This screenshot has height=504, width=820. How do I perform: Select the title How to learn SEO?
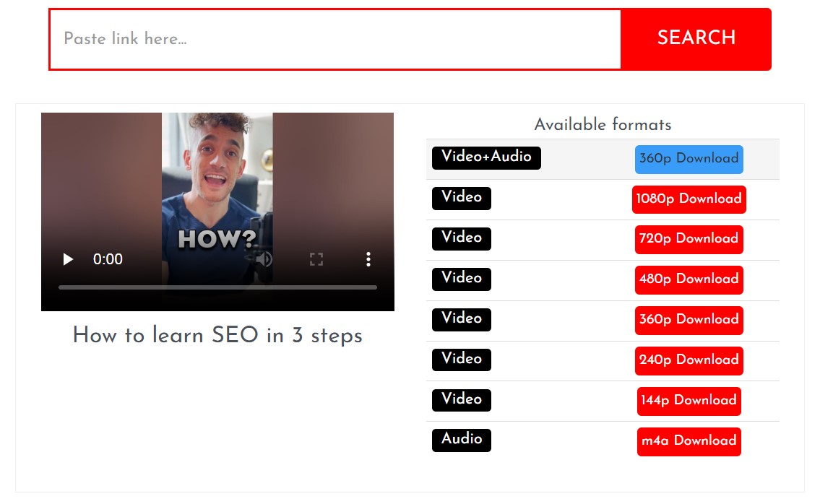(x=217, y=335)
